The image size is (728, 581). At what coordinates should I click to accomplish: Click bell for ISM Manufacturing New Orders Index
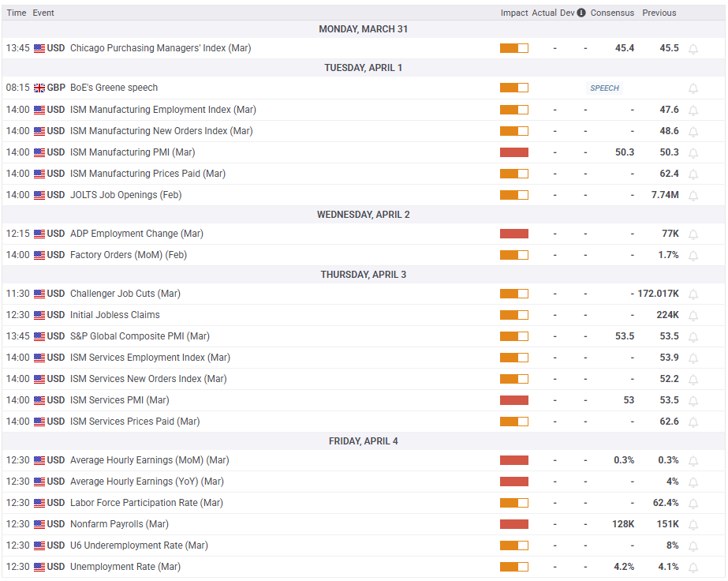(x=693, y=132)
